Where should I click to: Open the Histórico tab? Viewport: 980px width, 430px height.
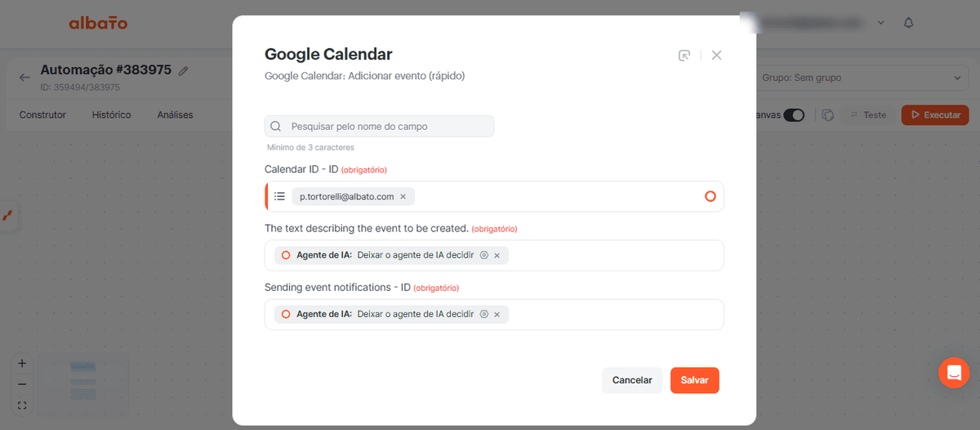(111, 115)
